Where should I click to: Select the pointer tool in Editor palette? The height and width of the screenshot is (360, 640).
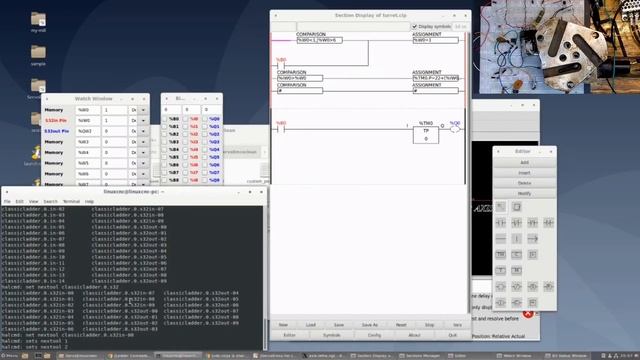pyautogui.click(x=500, y=207)
